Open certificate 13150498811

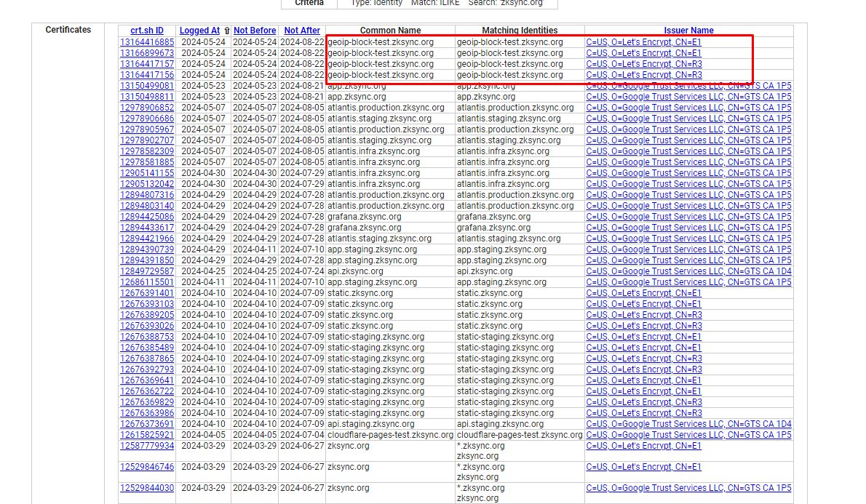point(147,97)
